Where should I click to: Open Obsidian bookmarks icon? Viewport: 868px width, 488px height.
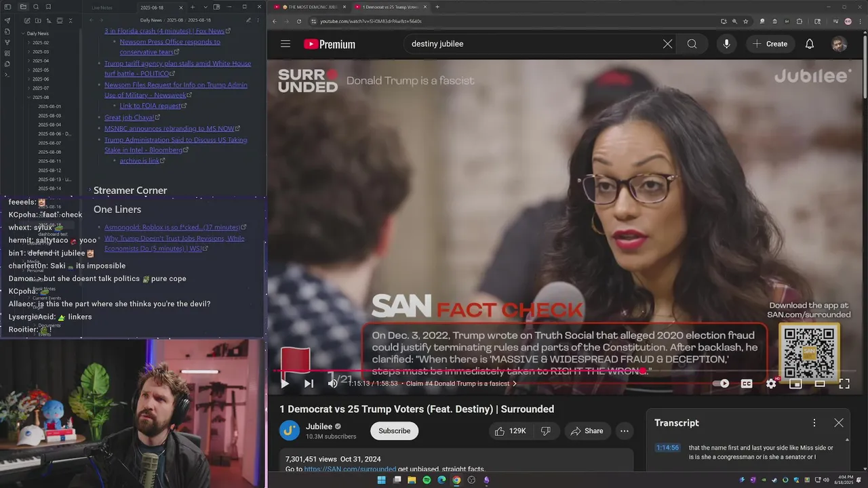[x=47, y=7]
